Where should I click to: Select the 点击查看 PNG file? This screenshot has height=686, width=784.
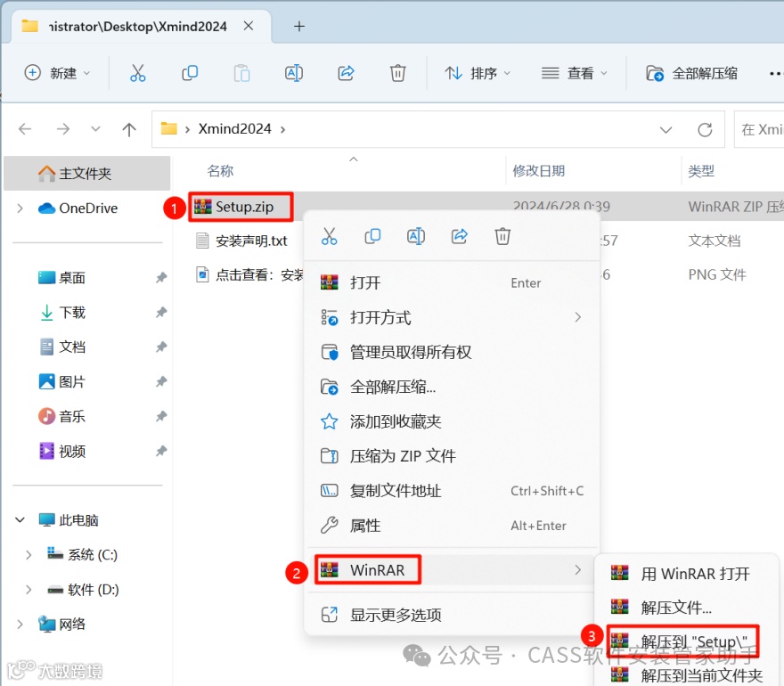pyautogui.click(x=249, y=275)
